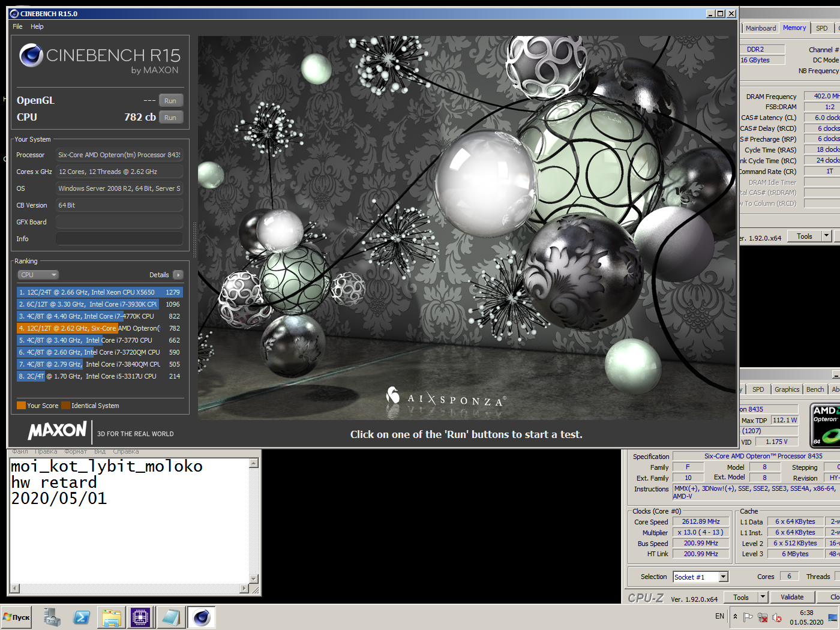Screen dimensions: 840x630
Task: Expand Tools dropdown arrow in lower CPU-Z
Action: (x=763, y=598)
